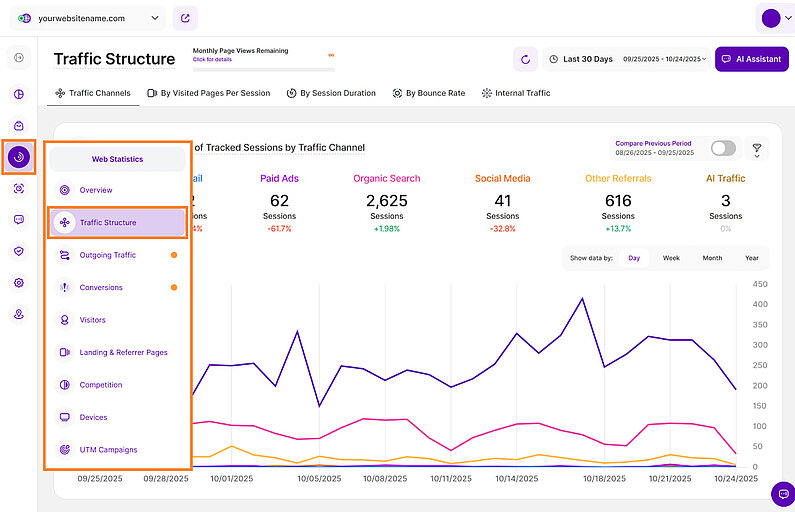Screen dimensions: 795x512
Task: Toggle Compare Previous Period switch
Action: point(722,148)
